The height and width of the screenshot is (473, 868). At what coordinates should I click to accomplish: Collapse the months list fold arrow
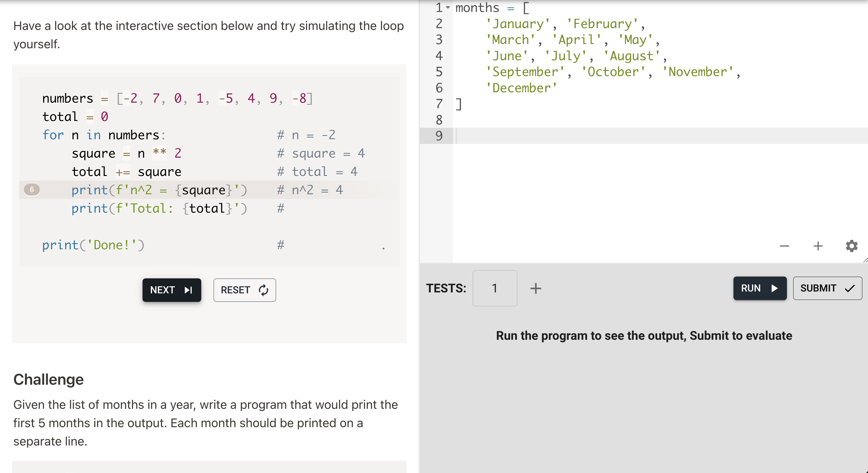[x=448, y=7]
